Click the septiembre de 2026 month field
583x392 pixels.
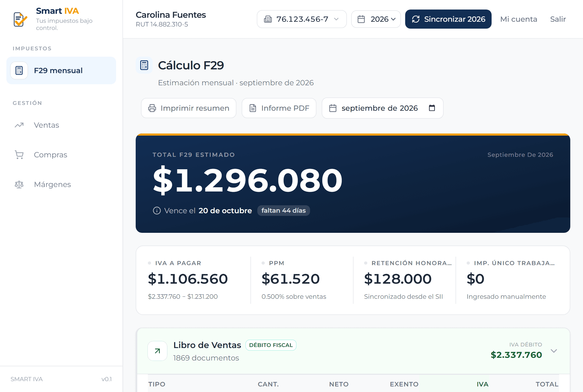[382, 108]
